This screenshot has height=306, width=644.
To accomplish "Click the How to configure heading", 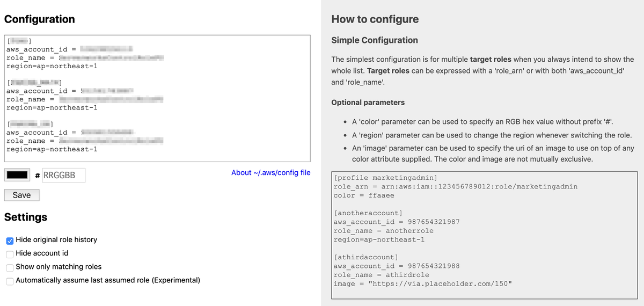I will pos(375,19).
